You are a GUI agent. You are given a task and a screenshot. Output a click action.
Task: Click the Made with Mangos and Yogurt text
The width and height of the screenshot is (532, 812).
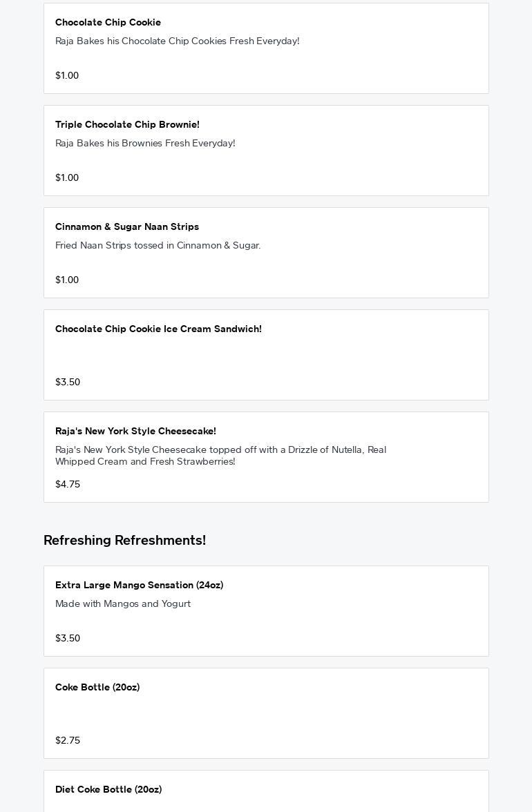(123, 604)
